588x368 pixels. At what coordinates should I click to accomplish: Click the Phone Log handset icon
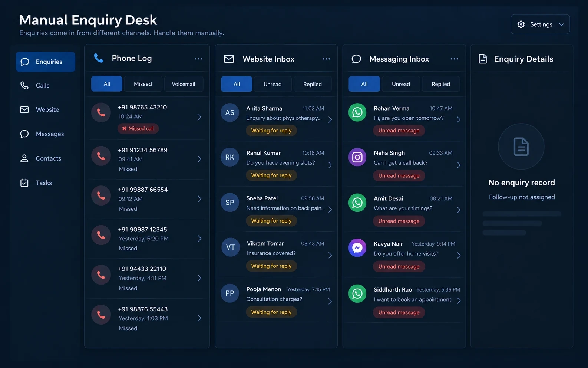99,58
